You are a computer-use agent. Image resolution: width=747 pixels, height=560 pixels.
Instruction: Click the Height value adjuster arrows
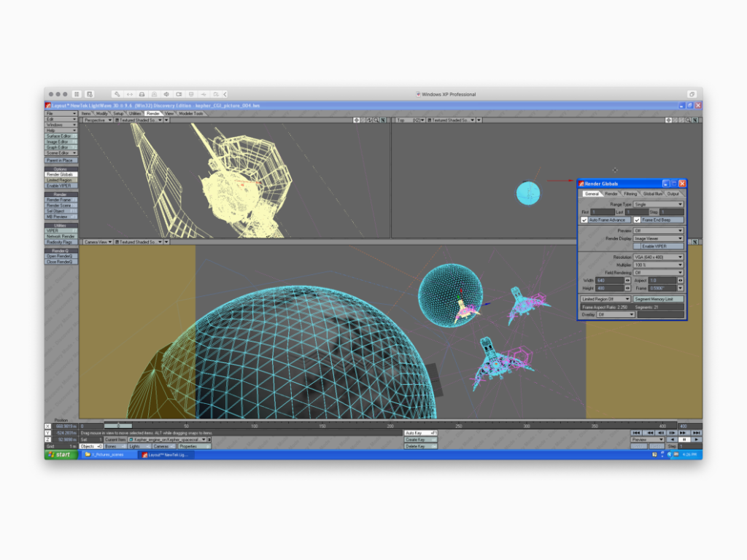(628, 288)
